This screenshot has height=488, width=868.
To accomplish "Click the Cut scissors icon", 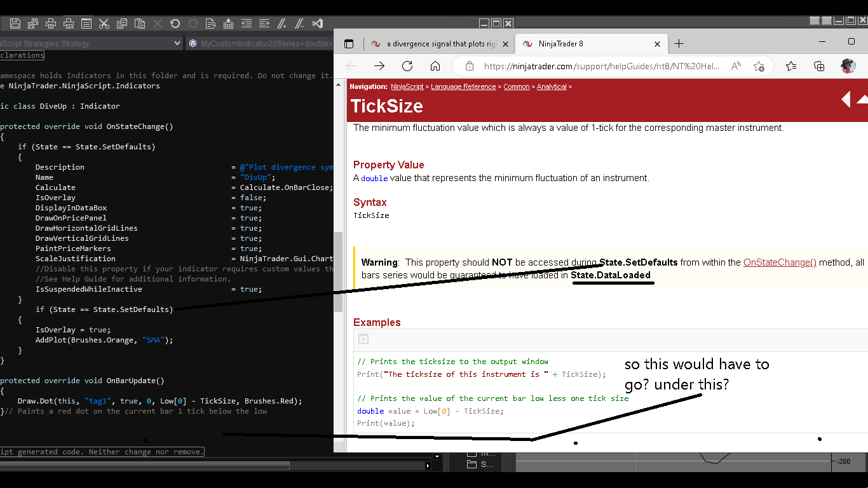I will coord(104,24).
